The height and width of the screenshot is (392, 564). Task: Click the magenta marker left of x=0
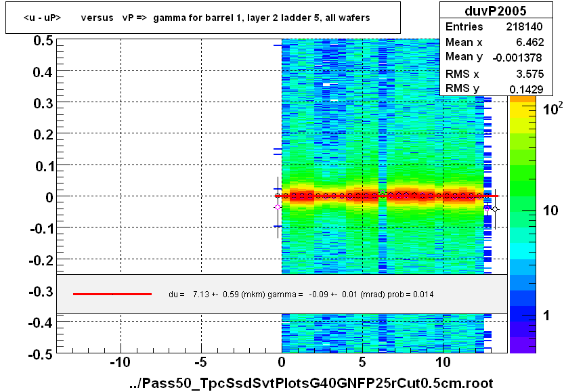[x=278, y=207]
